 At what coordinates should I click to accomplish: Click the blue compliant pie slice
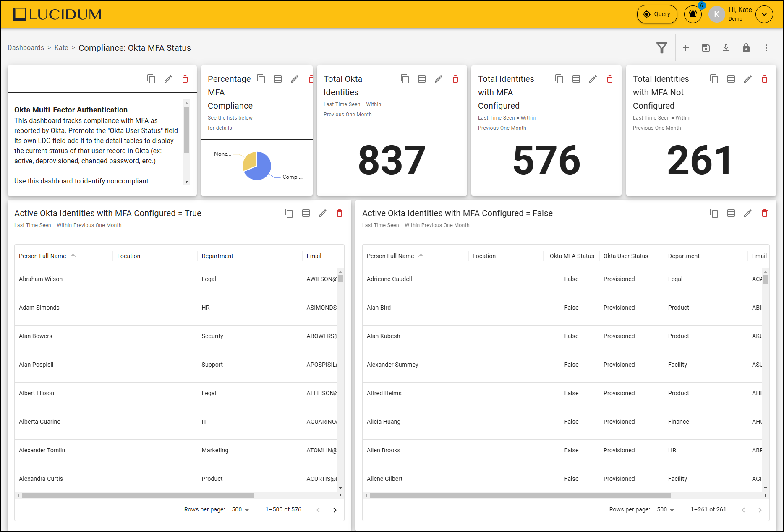[x=260, y=168]
